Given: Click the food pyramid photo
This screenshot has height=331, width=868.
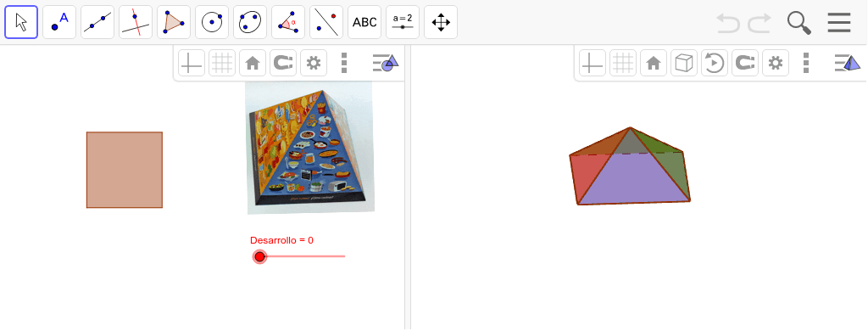Looking at the screenshot, I should (310, 148).
